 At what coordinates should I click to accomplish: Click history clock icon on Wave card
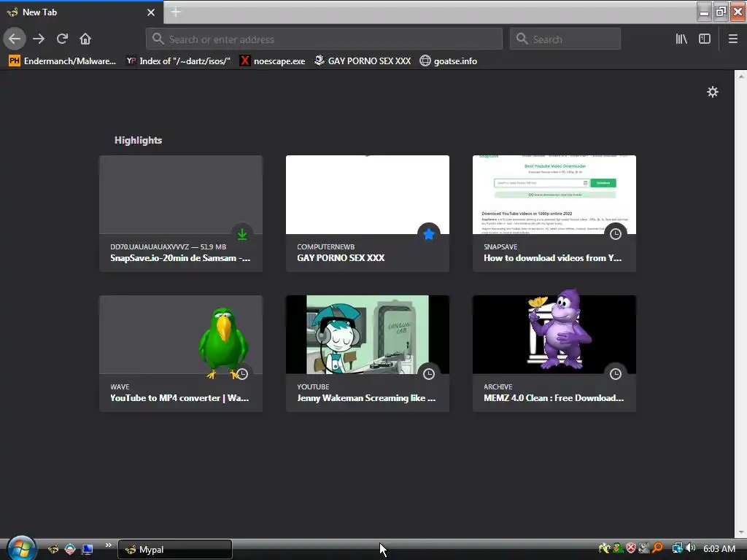[242, 374]
